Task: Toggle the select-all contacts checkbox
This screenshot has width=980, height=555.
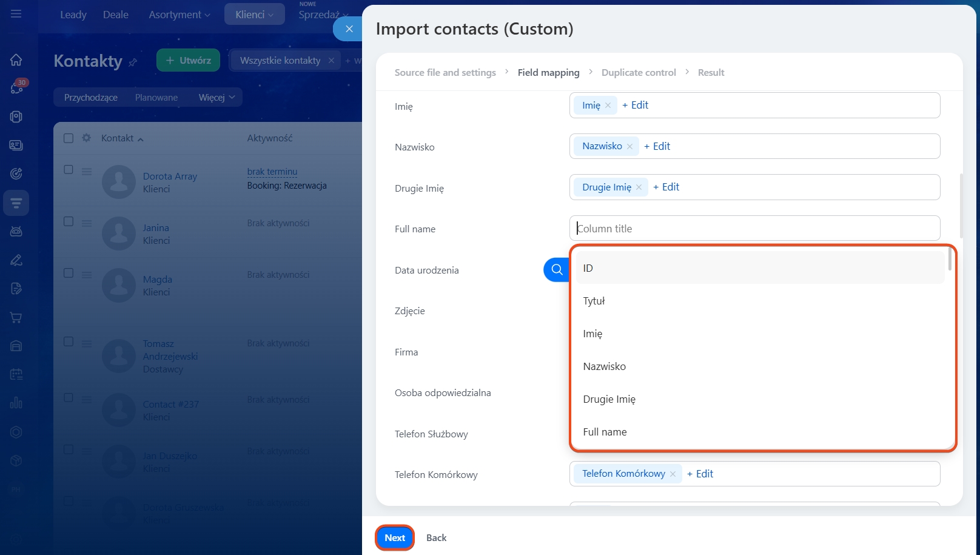Action: [x=69, y=138]
